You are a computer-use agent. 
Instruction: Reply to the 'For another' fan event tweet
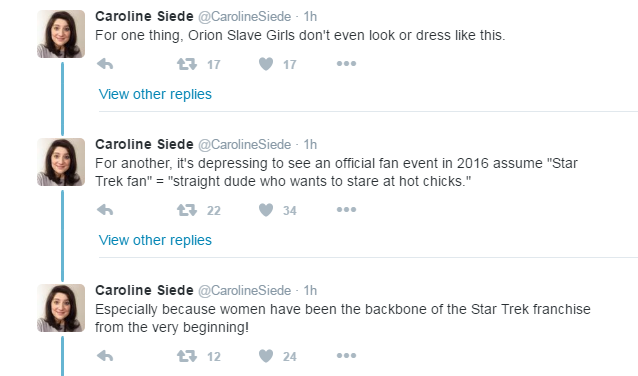pos(105,210)
